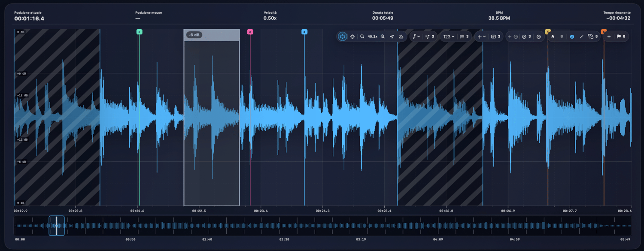Image resolution: width=644 pixels, height=251 pixels.
Task: Click the crosshair center-on-playhead icon
Action: [x=352, y=36]
